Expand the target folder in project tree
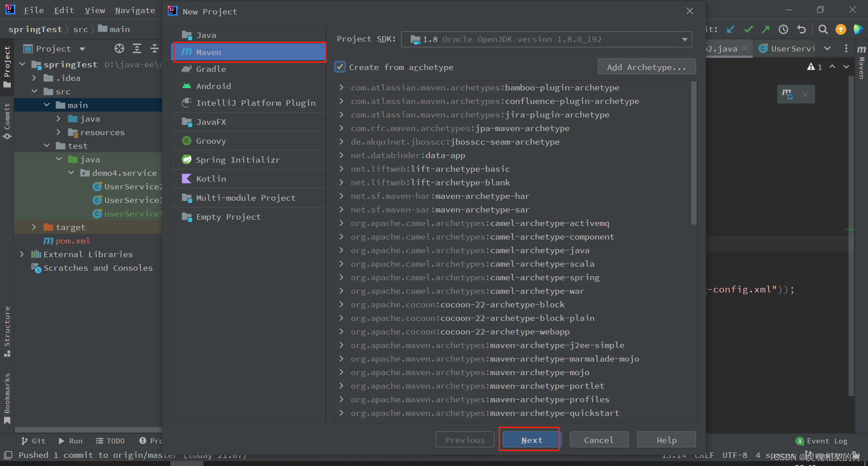868x466 pixels. [34, 227]
